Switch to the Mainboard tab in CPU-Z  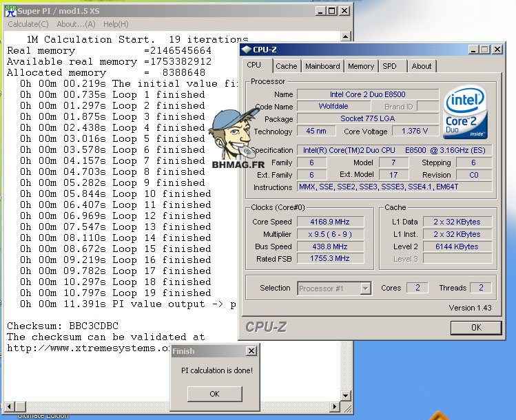coord(322,66)
